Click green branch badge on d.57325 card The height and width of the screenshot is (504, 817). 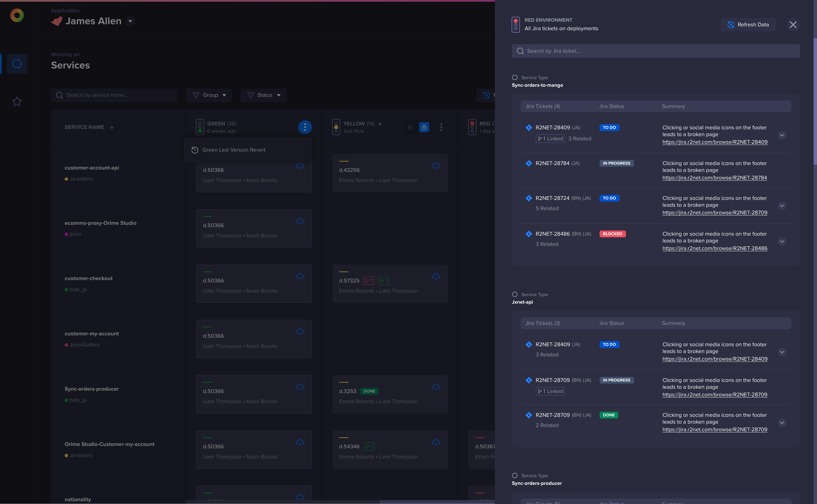click(x=384, y=281)
